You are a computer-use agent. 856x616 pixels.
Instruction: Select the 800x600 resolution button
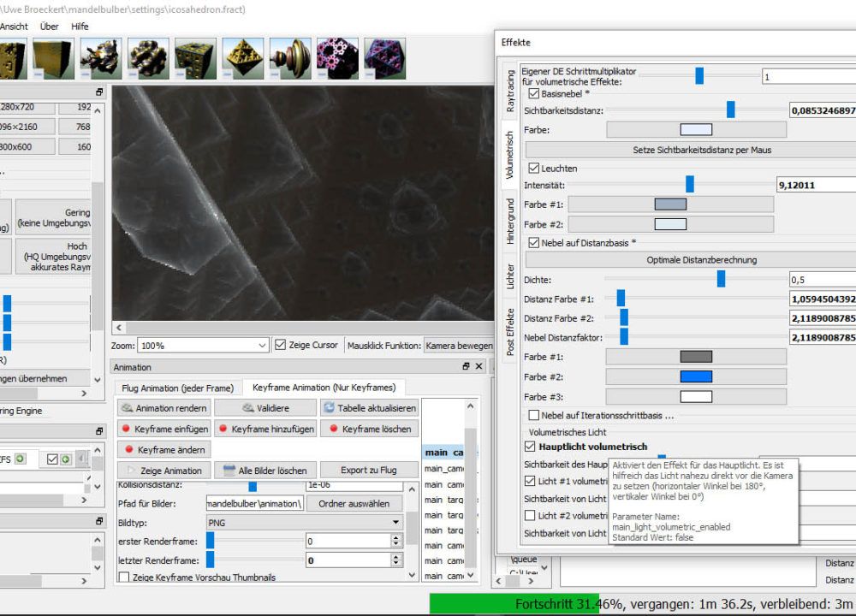pyautogui.click(x=27, y=147)
